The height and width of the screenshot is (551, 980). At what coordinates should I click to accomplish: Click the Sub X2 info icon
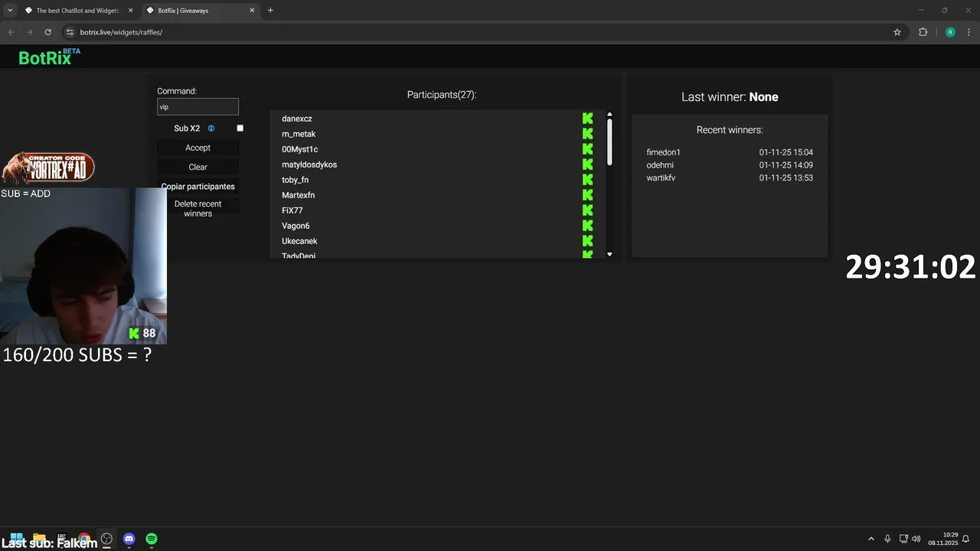click(x=211, y=129)
